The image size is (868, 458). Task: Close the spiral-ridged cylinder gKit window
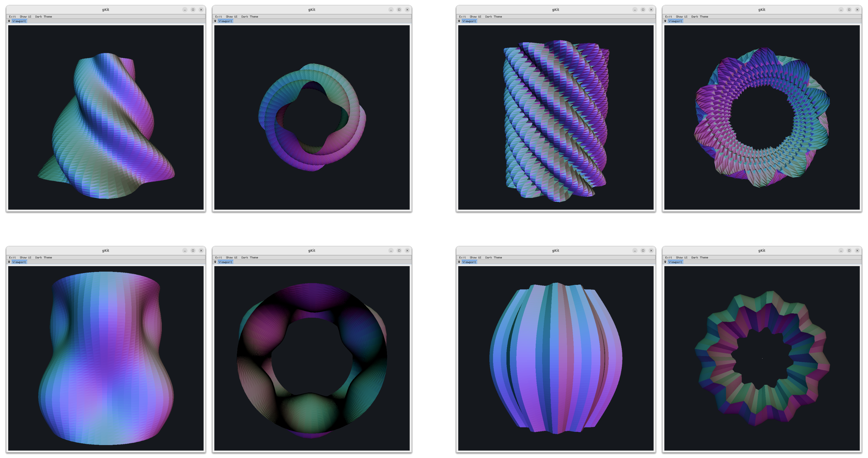651,10
